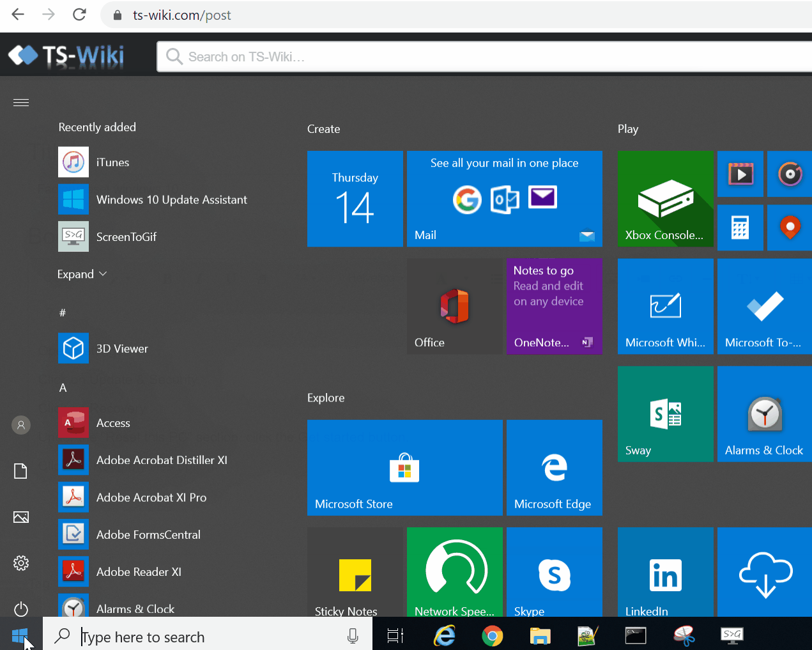This screenshot has width=812, height=650.
Task: Open Command Prompt from taskbar
Action: point(636,635)
